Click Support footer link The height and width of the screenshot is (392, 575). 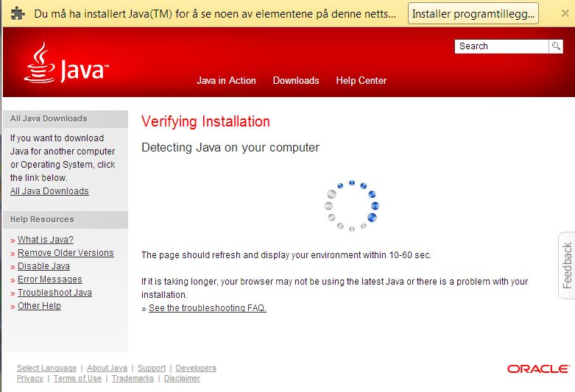(x=152, y=368)
